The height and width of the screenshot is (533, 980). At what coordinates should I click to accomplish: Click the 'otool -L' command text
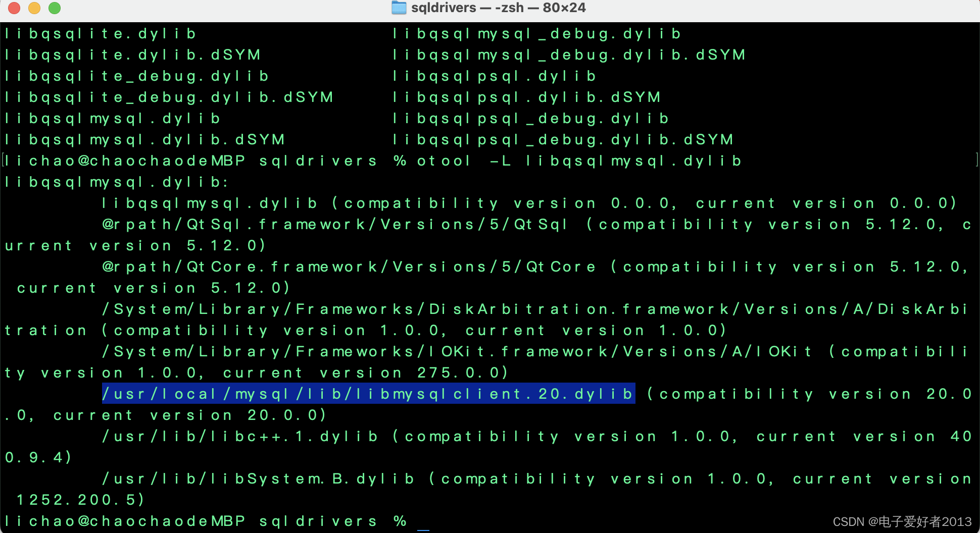pyautogui.click(x=464, y=161)
